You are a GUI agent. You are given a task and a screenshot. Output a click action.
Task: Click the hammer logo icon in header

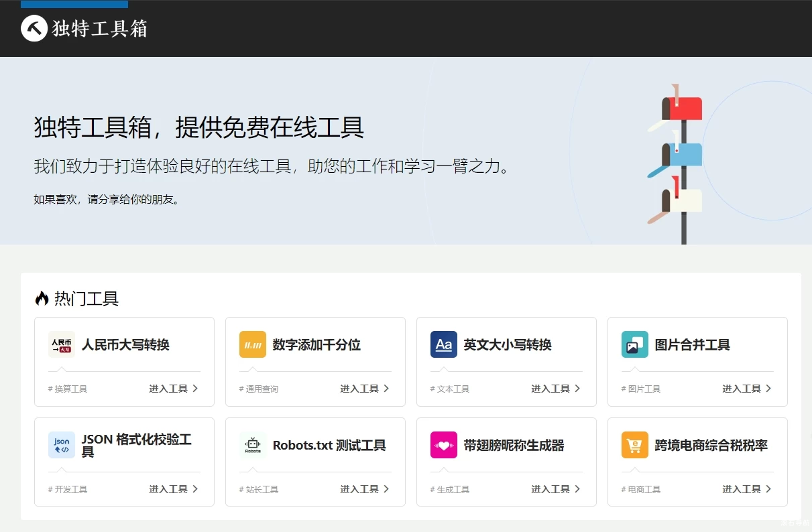click(x=34, y=28)
